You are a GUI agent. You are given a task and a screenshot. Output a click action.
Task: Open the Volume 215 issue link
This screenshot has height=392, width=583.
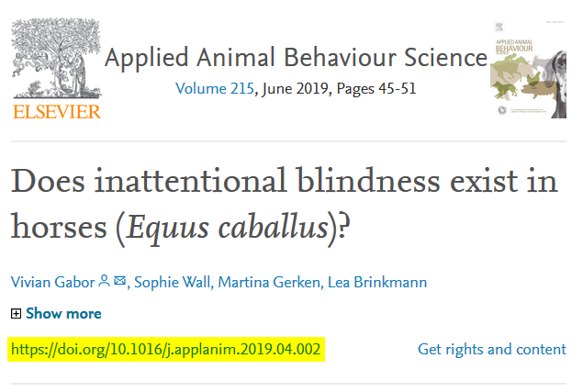[216, 90]
